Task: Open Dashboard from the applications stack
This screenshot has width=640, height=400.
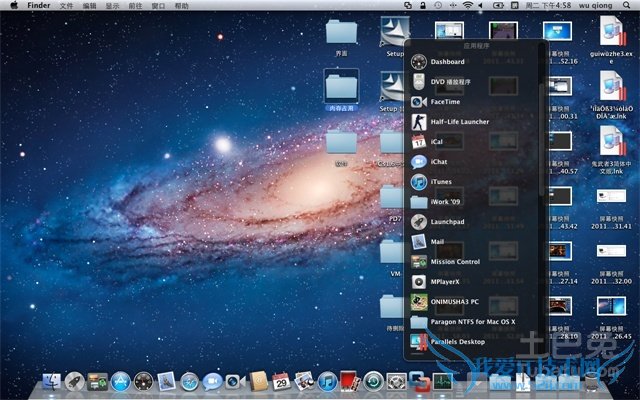Action: [x=447, y=62]
